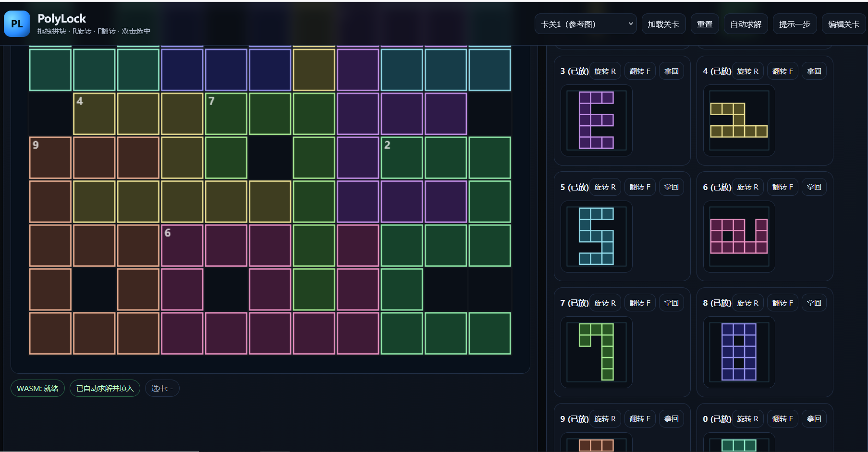Open the 编辑关卡 level editor
This screenshot has height=452, width=868.
(x=843, y=24)
